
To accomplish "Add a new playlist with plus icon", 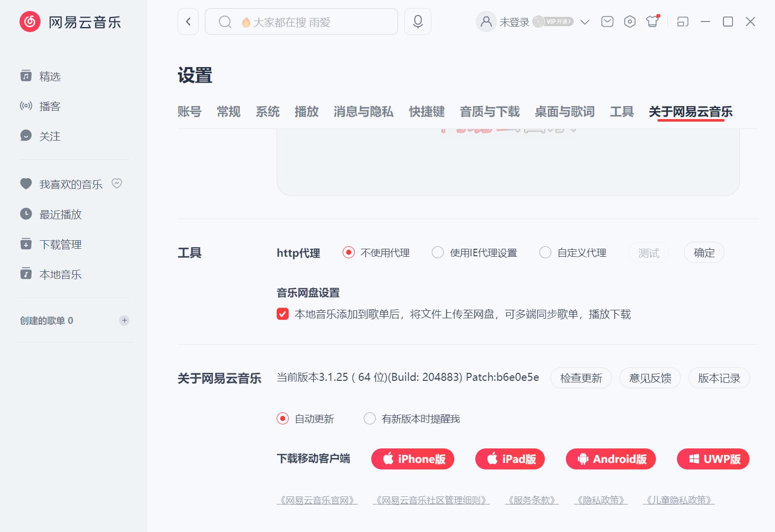I will [125, 320].
